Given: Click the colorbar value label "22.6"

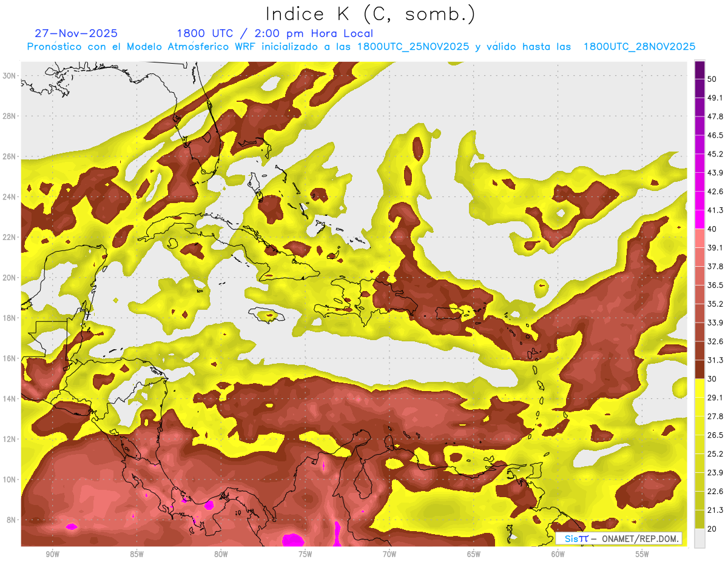Looking at the screenshot, I should tap(715, 492).
